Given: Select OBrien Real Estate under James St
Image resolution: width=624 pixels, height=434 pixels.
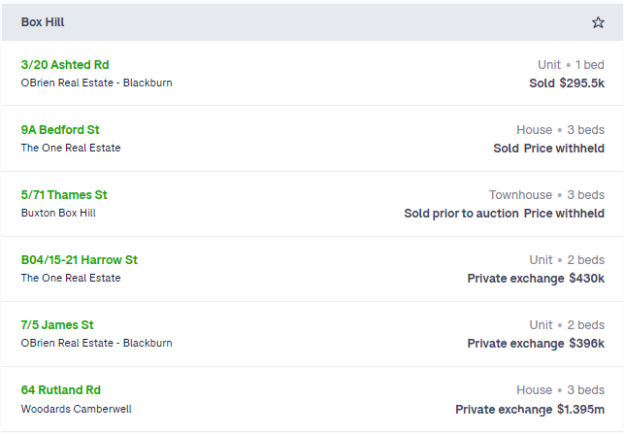Looking at the screenshot, I should (97, 343).
